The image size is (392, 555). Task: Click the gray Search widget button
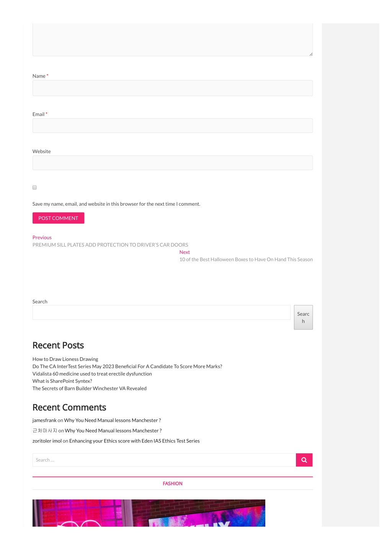303,318
